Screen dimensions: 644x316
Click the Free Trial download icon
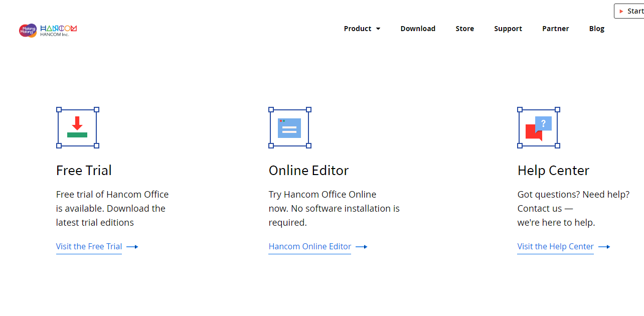[77, 128]
